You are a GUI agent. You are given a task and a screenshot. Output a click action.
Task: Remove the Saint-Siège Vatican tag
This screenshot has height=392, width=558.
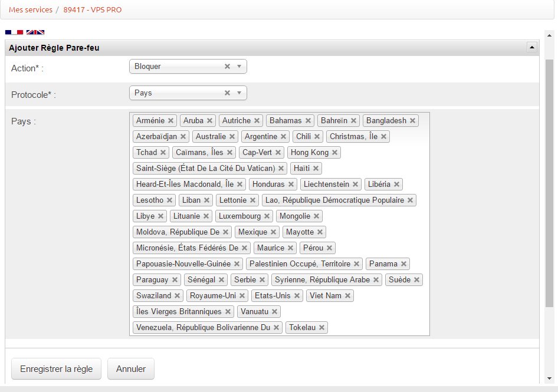tap(281, 168)
